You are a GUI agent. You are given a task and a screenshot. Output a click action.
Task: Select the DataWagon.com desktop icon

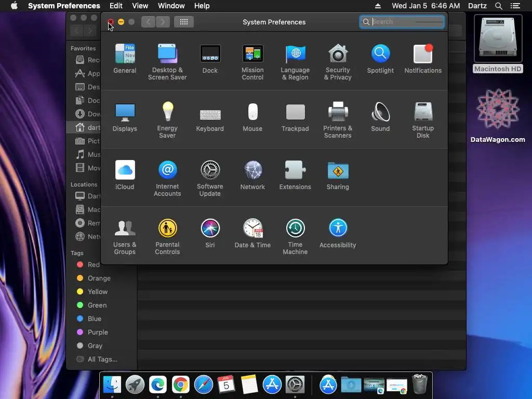click(498, 115)
